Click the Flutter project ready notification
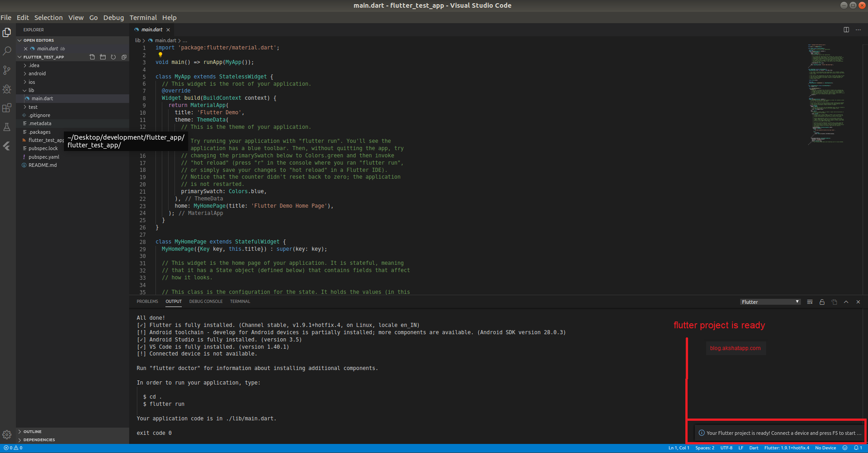The width and height of the screenshot is (868, 453). pyautogui.click(x=777, y=433)
